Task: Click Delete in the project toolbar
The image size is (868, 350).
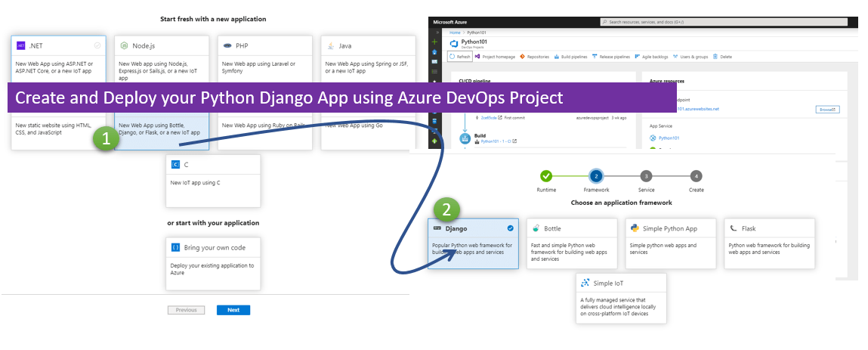Action: coord(722,57)
